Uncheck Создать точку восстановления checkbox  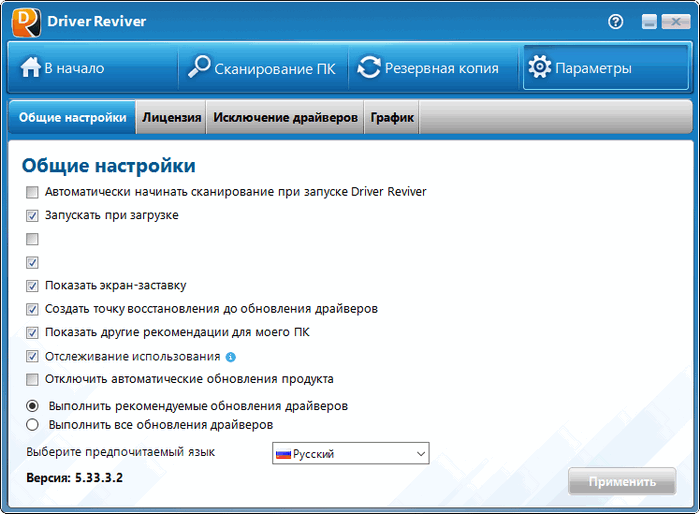click(32, 309)
